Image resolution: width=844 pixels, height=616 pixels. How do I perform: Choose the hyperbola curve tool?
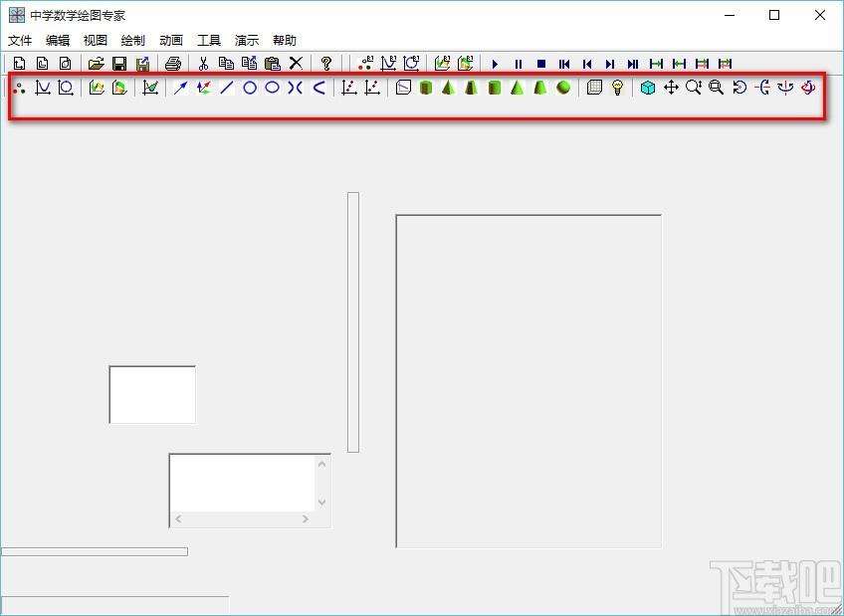point(295,88)
